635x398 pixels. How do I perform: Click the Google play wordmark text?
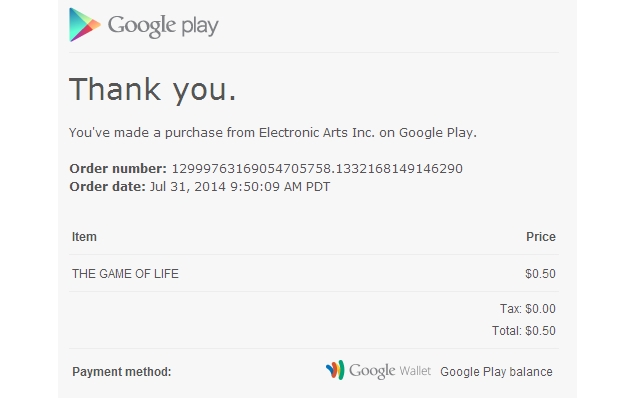click(163, 26)
